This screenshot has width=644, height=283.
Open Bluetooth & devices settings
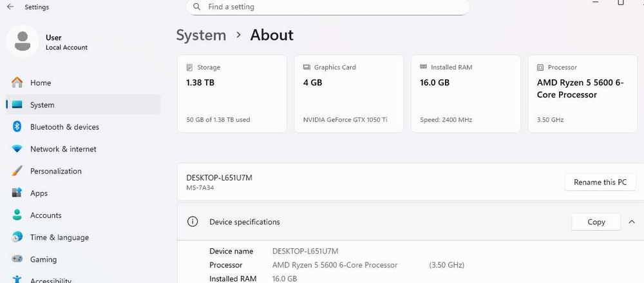pyautogui.click(x=83, y=127)
